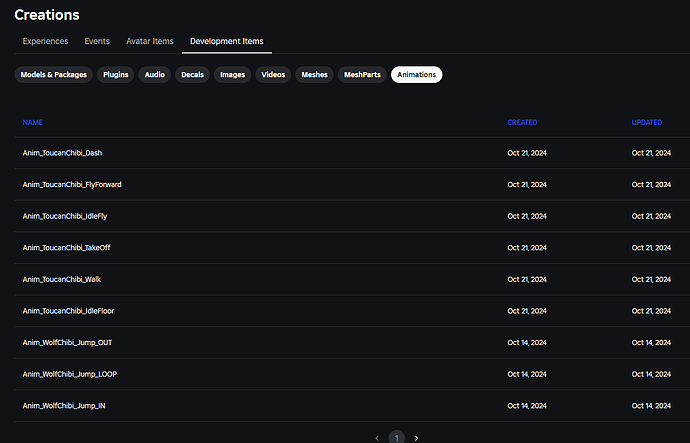Screen dimensions: 690x443
Task: Sort by the CREATED column header
Action: click(x=522, y=122)
